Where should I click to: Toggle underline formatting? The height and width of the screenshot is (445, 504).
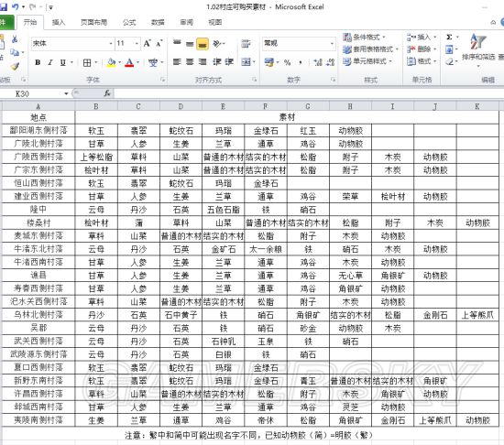coord(63,62)
